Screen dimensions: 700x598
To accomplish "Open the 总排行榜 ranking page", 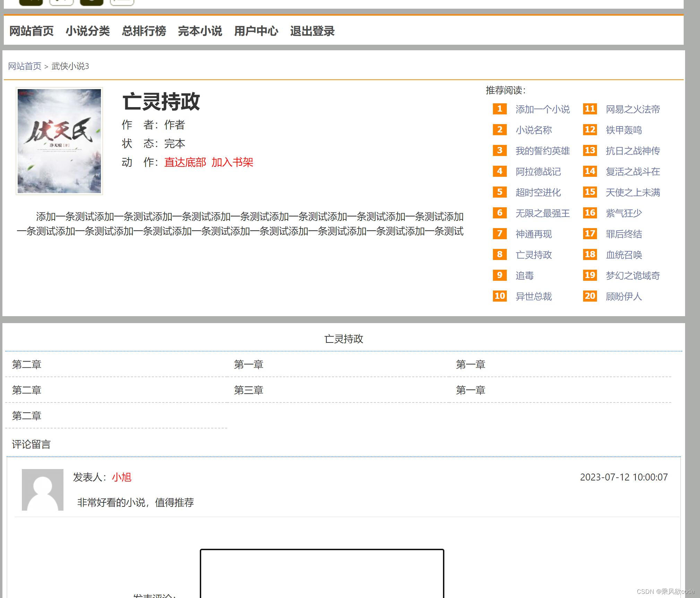I will [x=144, y=31].
